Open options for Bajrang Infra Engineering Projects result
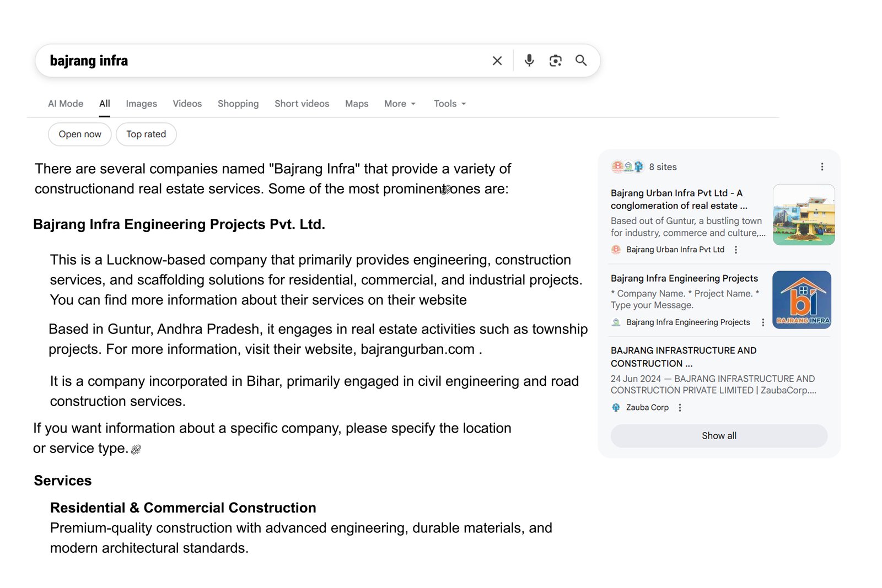882x588 pixels. (762, 322)
